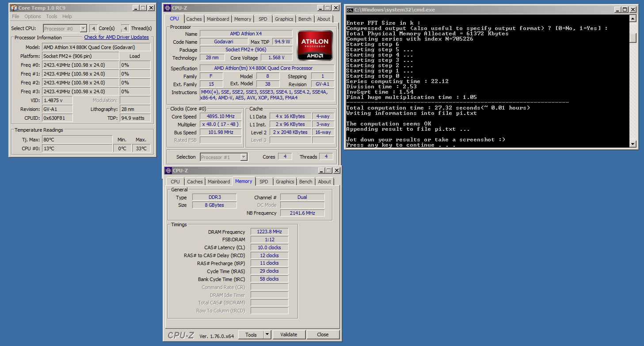644x346 pixels.
Task: Click Channel # field showing Dual
Action: [x=302, y=197]
